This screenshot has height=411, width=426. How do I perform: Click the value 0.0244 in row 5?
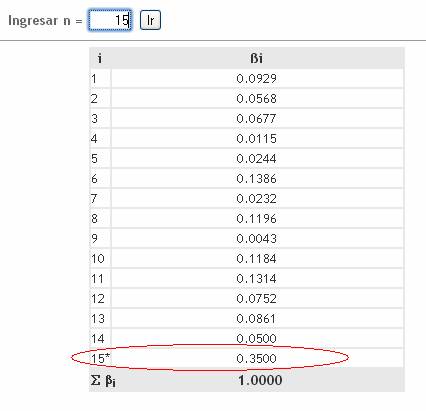coord(256,159)
